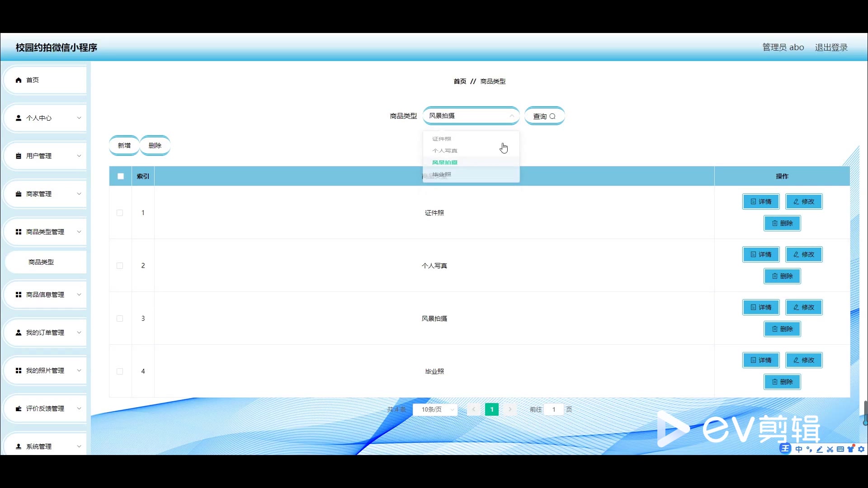Open the 商品类型 sidebar submenu item

(x=41, y=262)
